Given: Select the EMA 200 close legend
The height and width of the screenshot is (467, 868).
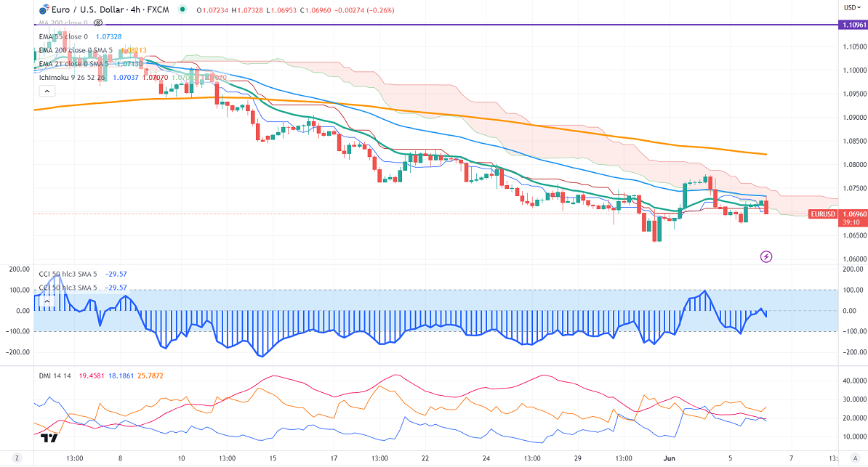Looking at the screenshot, I should click(76, 50).
